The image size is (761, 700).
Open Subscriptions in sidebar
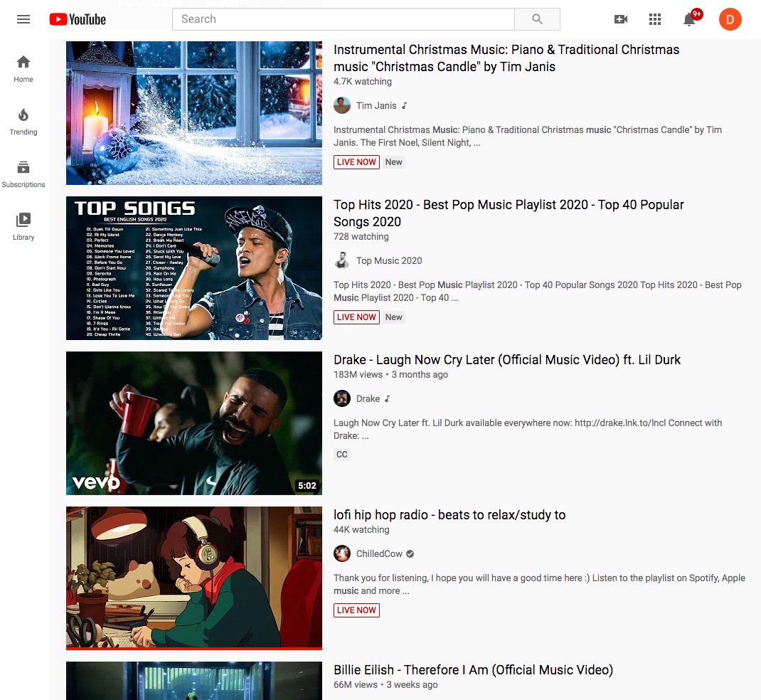pos(23,174)
